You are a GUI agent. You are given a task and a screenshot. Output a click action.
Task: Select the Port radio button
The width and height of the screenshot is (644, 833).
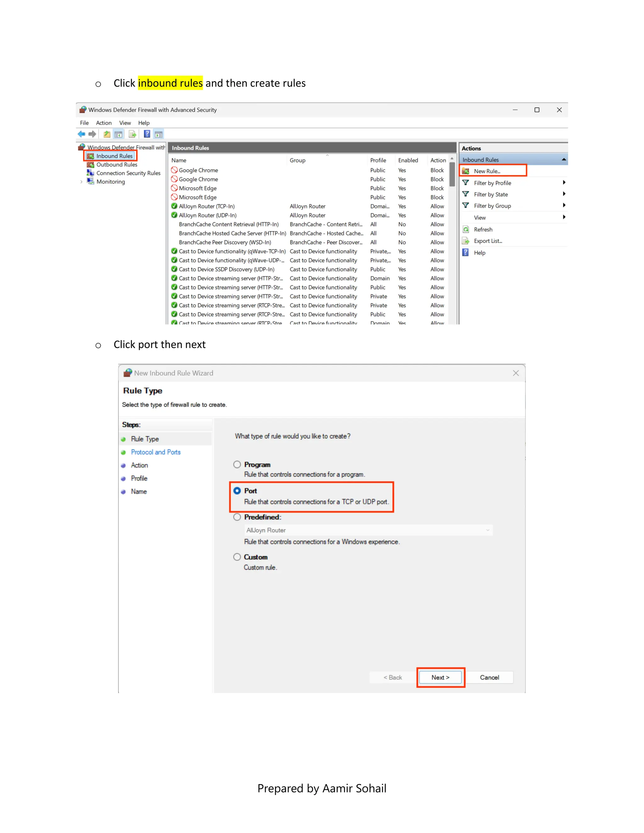coord(237,490)
